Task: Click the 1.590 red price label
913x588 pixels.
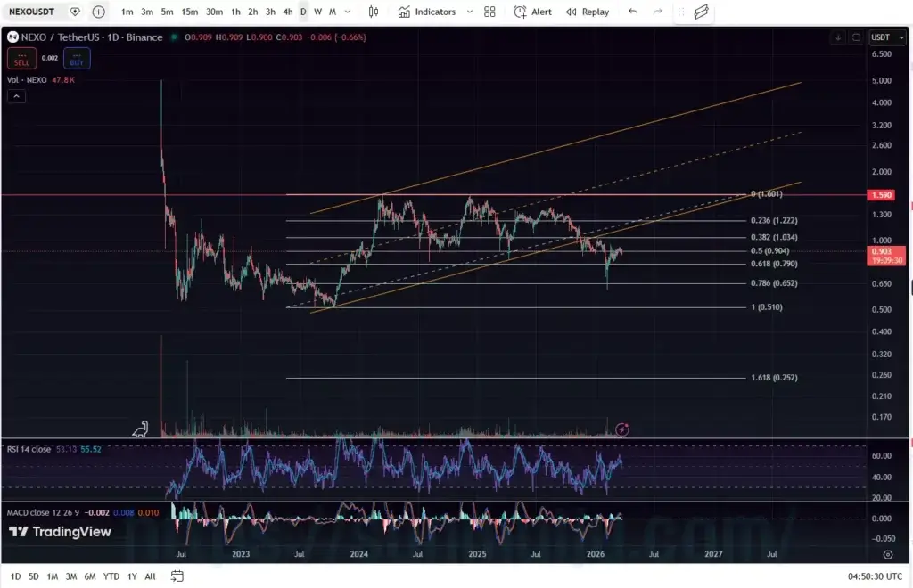Action: click(881, 195)
